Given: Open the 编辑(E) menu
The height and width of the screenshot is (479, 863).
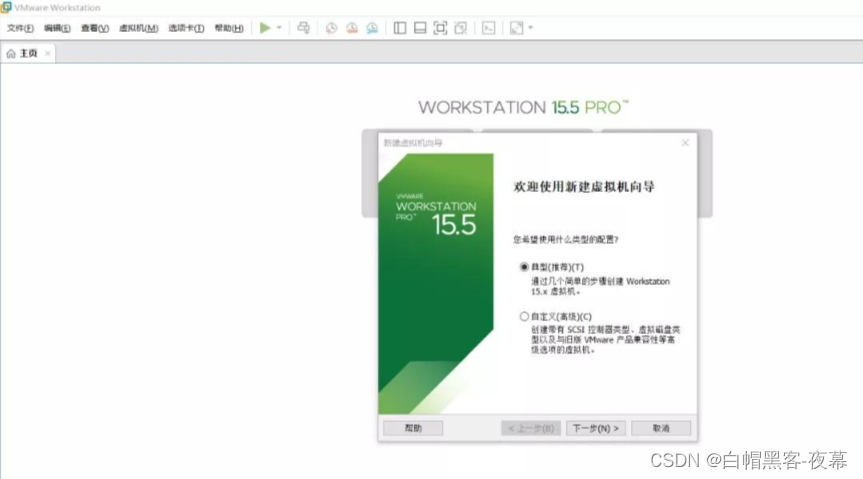Looking at the screenshot, I should pos(57,28).
